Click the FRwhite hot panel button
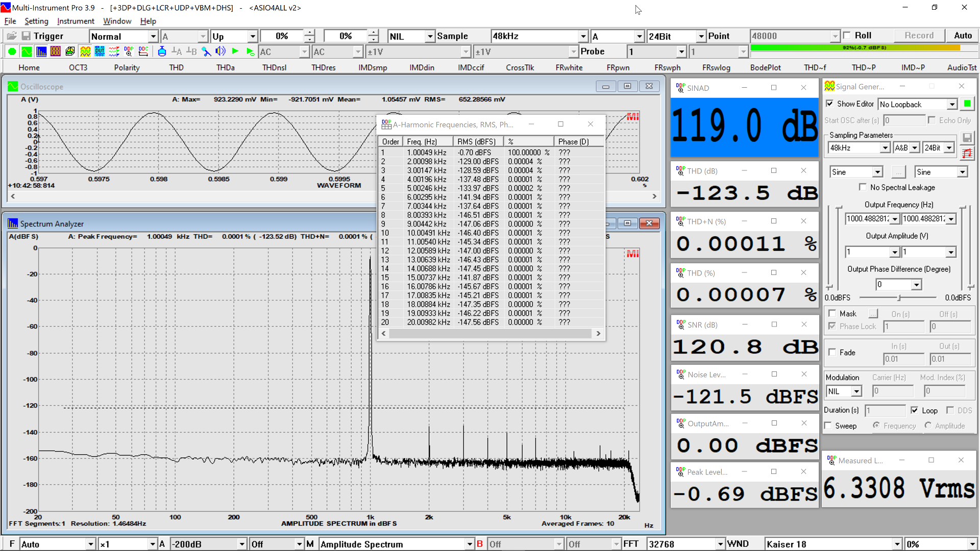980x551 pixels. tap(569, 67)
